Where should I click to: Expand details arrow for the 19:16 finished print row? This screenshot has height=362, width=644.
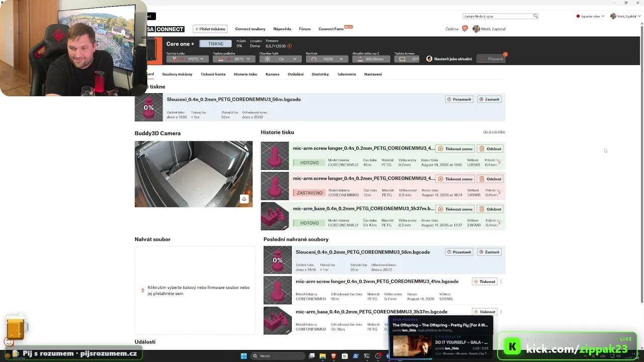pyautogui.click(x=499, y=162)
